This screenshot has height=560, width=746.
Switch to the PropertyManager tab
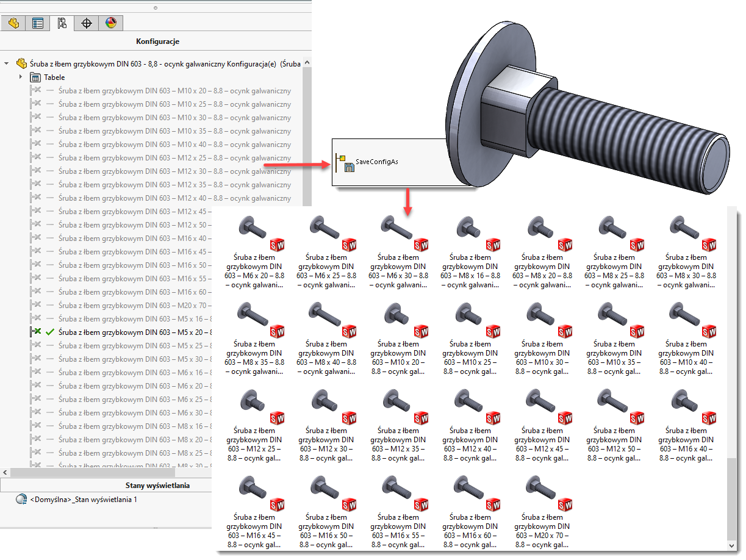click(38, 23)
